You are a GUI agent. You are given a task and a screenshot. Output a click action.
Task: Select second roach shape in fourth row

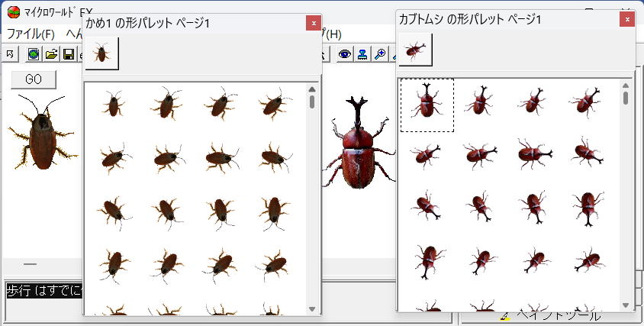[168, 266]
